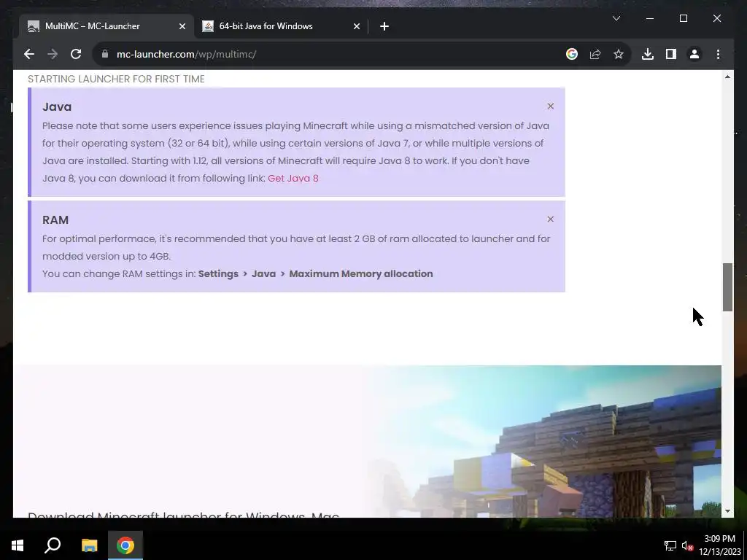Open a new browser tab

click(384, 27)
